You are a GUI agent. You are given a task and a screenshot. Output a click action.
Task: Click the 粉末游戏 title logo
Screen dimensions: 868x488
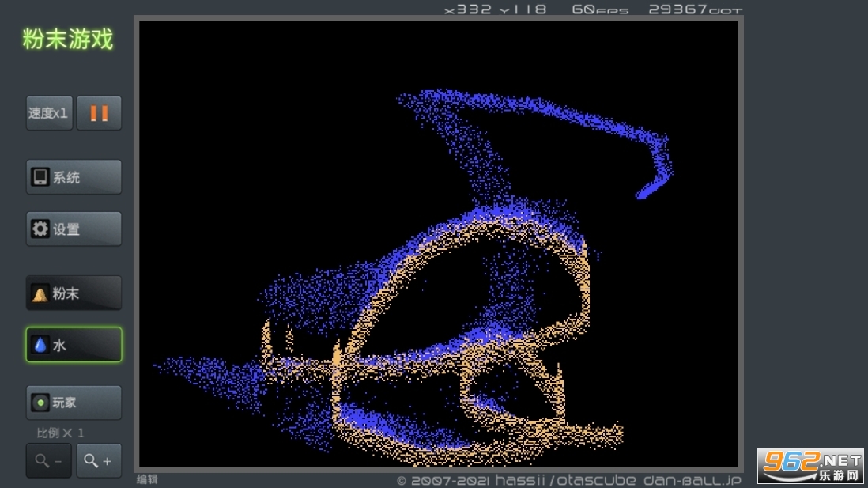(68, 40)
